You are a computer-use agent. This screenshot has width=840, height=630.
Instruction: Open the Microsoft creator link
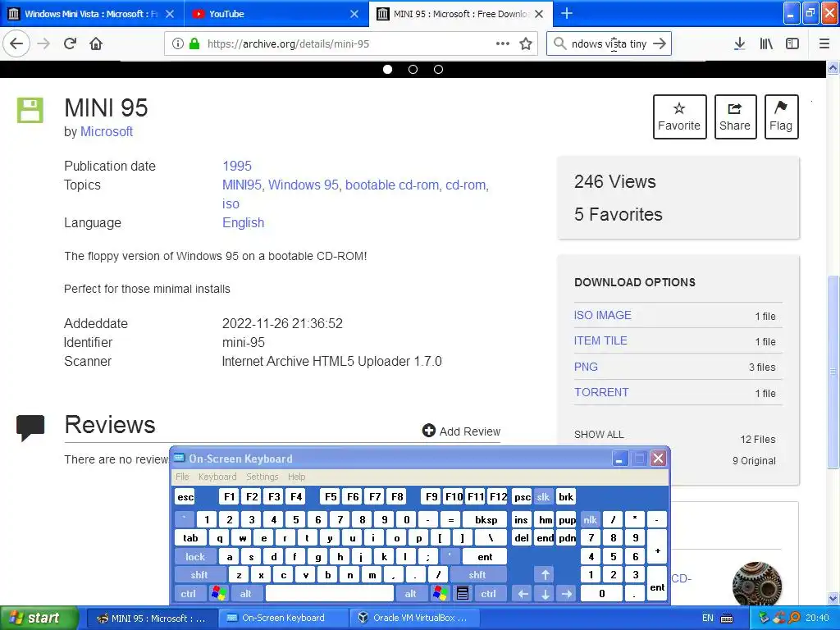pyautogui.click(x=106, y=132)
